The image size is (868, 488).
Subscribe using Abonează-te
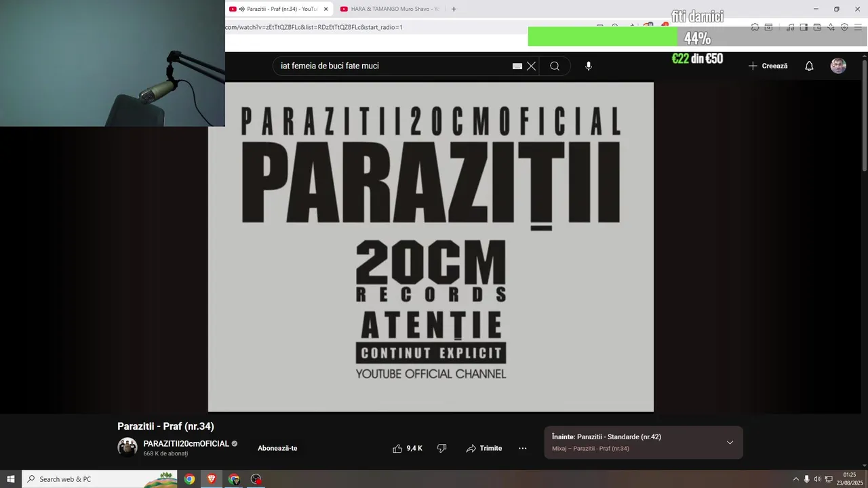pos(277,448)
